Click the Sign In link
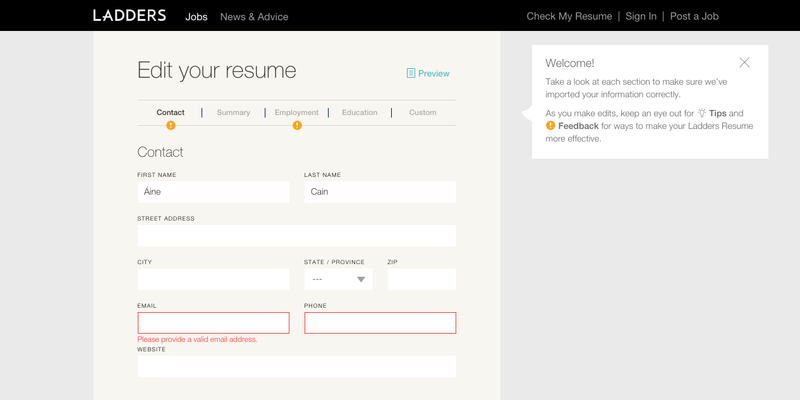800x400 pixels. [641, 16]
